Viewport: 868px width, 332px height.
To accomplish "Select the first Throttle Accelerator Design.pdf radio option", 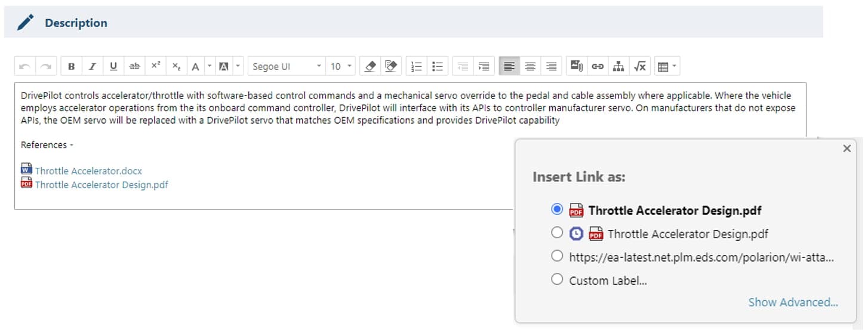I will point(557,210).
